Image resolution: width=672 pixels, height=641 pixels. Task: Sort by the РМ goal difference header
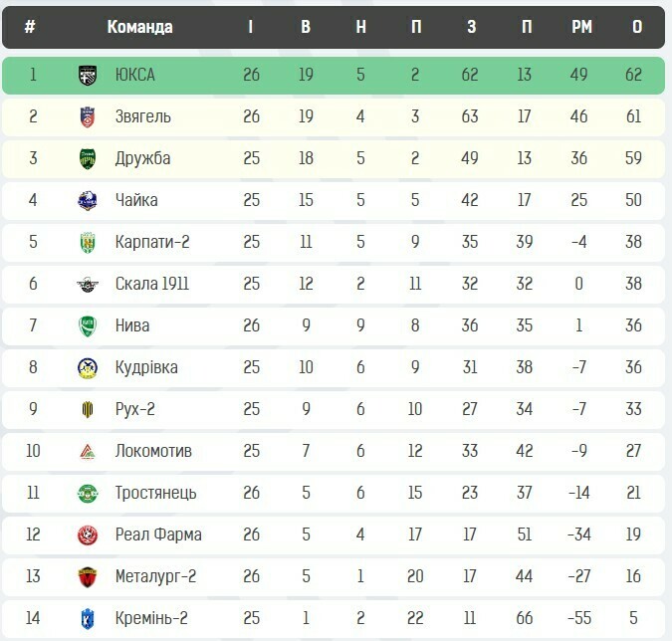coord(581,27)
